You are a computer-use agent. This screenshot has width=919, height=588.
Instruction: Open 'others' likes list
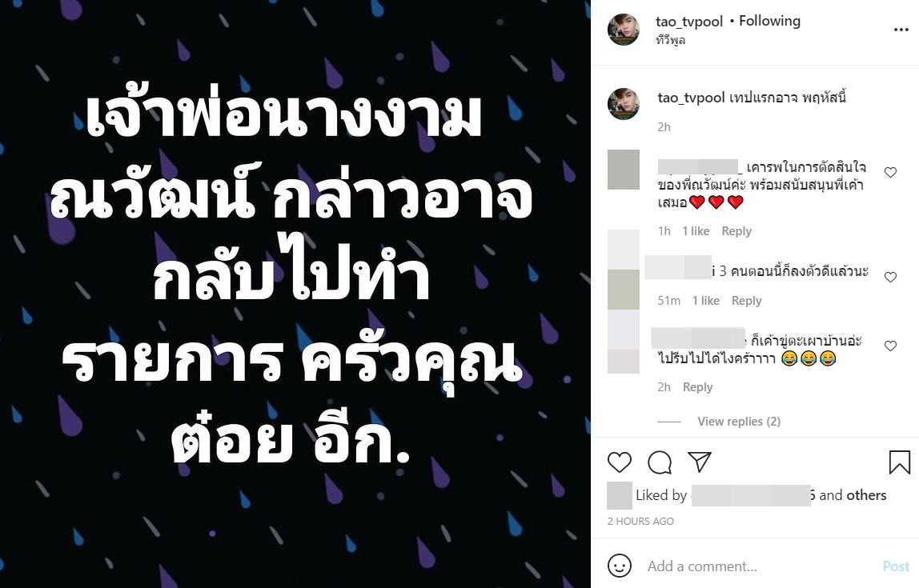[866, 495]
